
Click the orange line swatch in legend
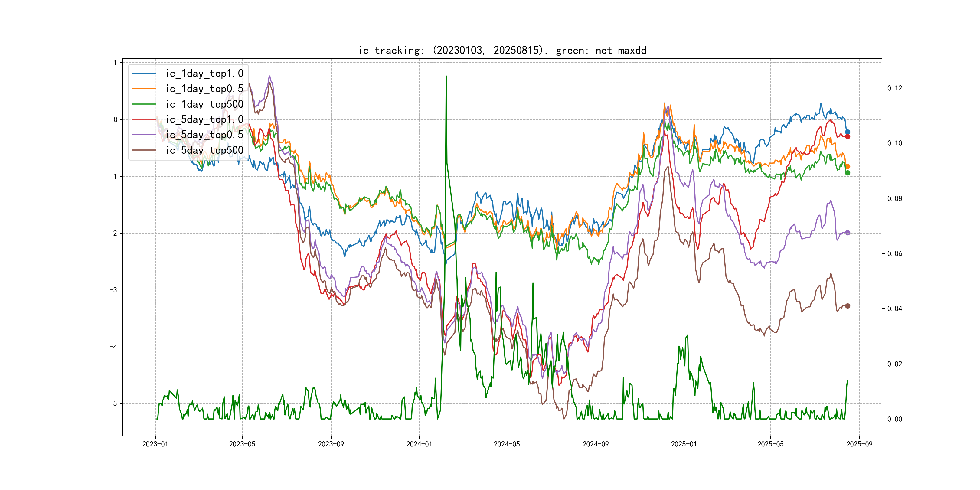coord(144,89)
